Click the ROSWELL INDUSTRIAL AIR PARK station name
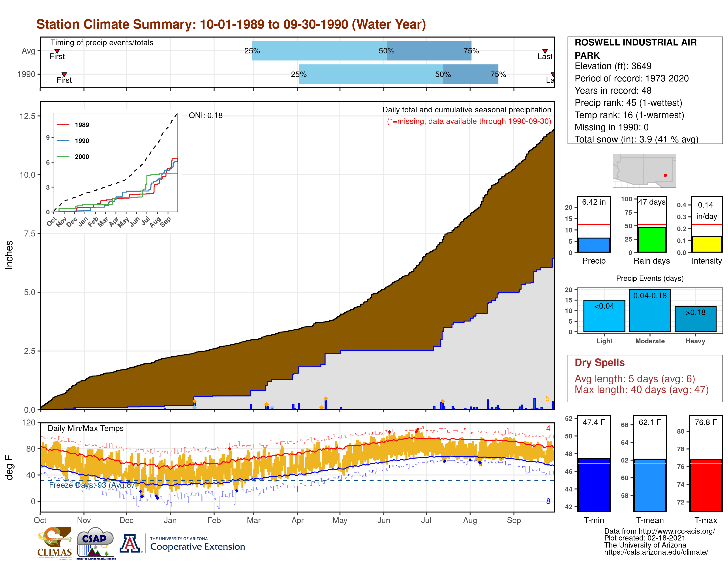The height and width of the screenshot is (563, 728). pos(636,49)
